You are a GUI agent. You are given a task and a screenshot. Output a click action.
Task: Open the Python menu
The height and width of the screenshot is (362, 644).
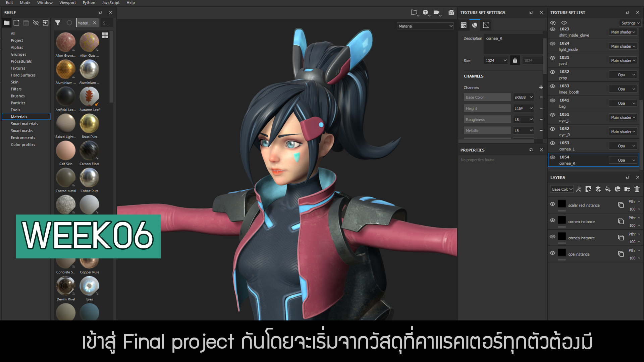tap(89, 3)
